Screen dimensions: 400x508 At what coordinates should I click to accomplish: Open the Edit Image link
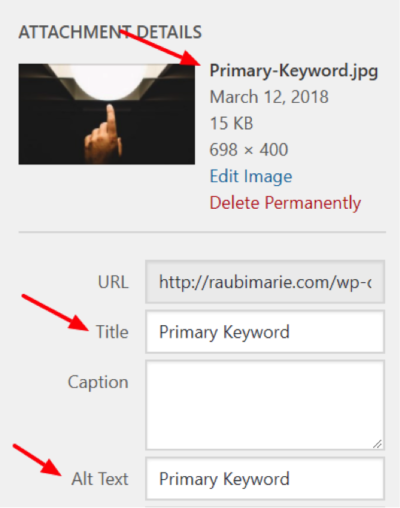pyautogui.click(x=251, y=176)
